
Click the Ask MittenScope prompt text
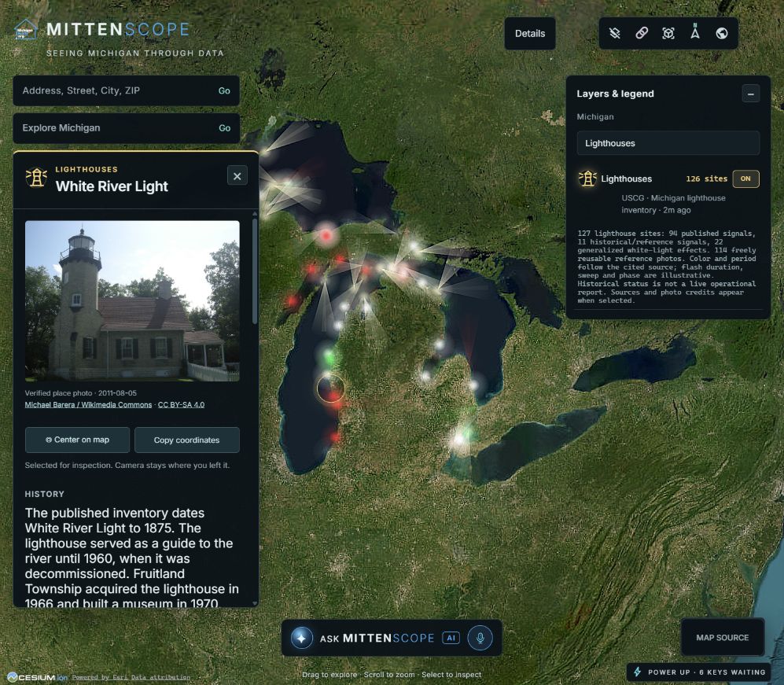(377, 638)
